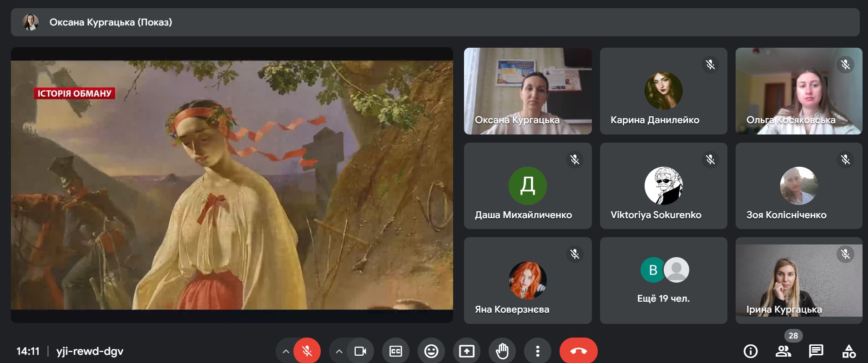The width and height of the screenshot is (868, 363).
Task: Raise your hand
Action: (x=502, y=351)
